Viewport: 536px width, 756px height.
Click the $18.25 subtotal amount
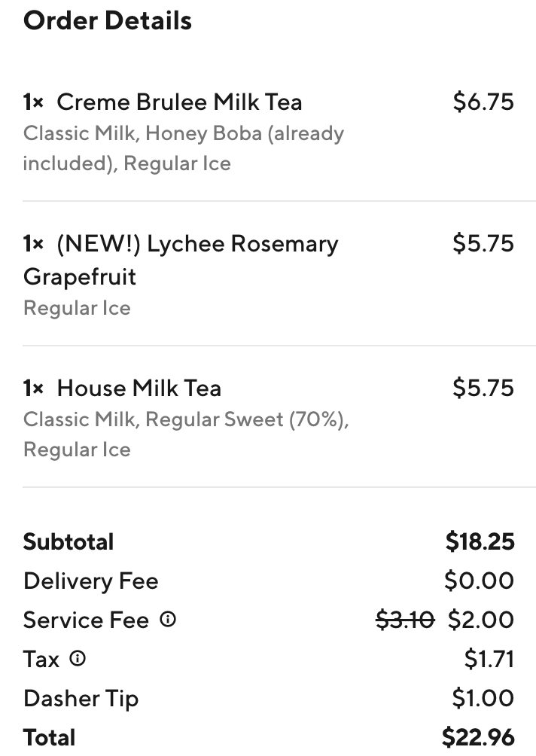[480, 541]
